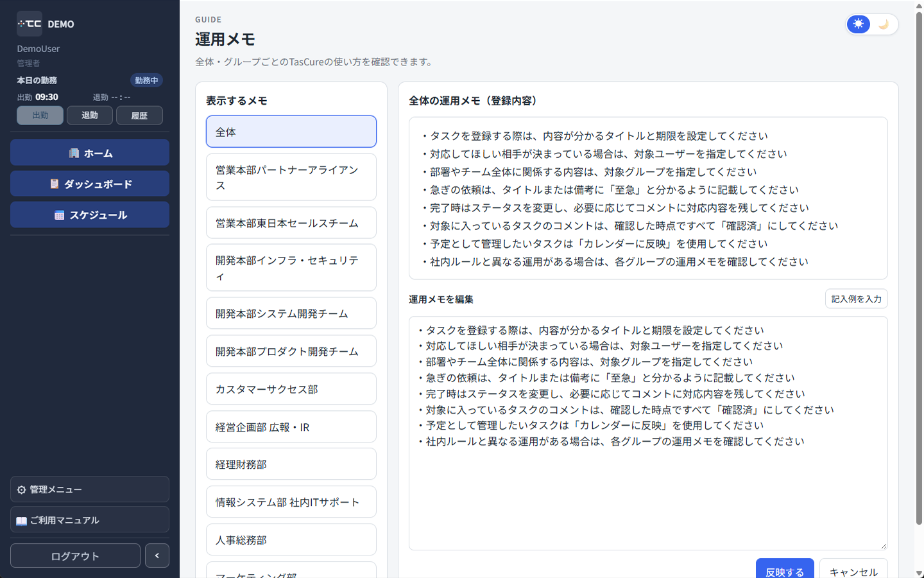
Task: Click the 退勤 button
Action: pyautogui.click(x=90, y=116)
